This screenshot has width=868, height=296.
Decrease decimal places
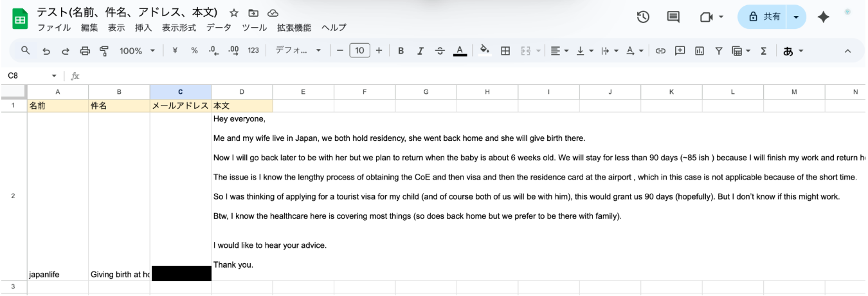pos(213,51)
